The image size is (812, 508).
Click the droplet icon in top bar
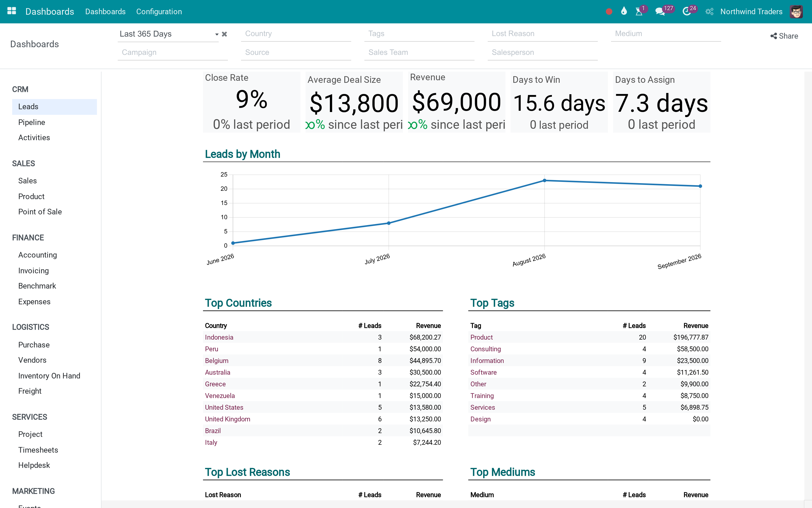point(624,11)
